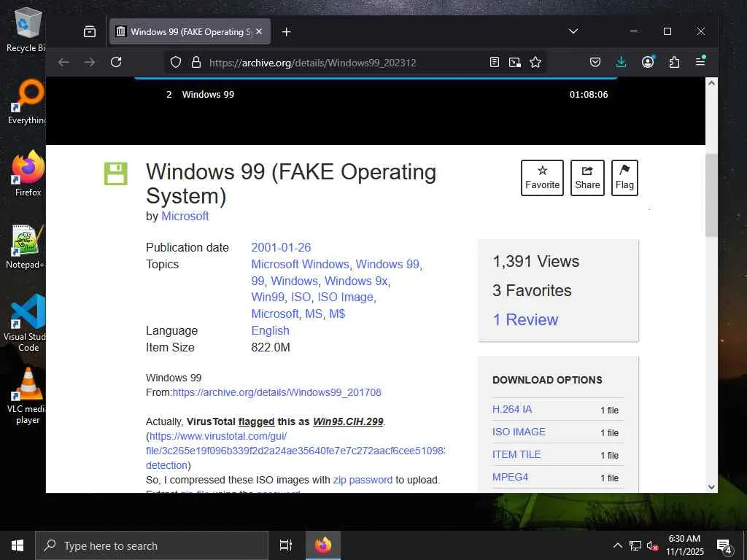Screen dimensions: 747x560
Task: Open Windows 9x topic link
Action: [356, 281]
